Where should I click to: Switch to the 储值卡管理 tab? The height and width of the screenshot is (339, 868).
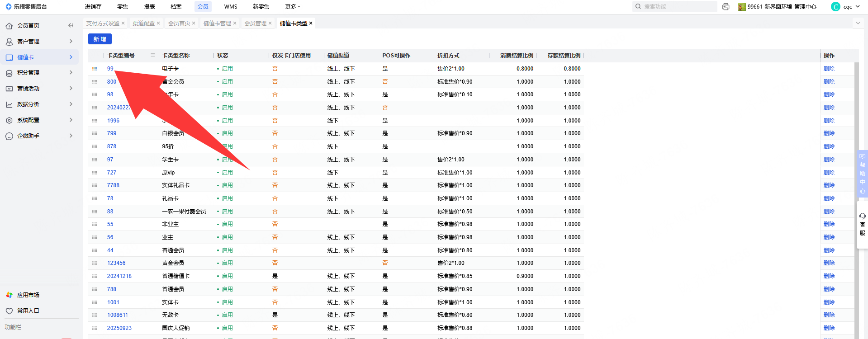pos(217,23)
